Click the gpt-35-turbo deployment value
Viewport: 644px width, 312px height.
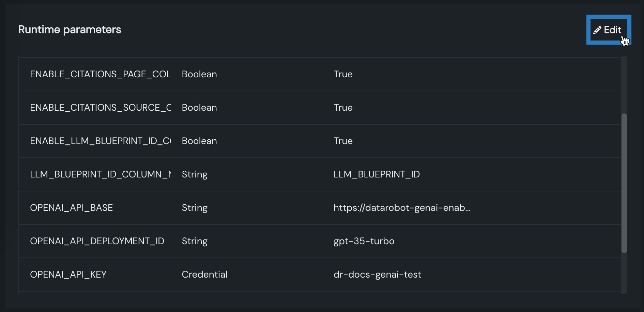click(364, 241)
